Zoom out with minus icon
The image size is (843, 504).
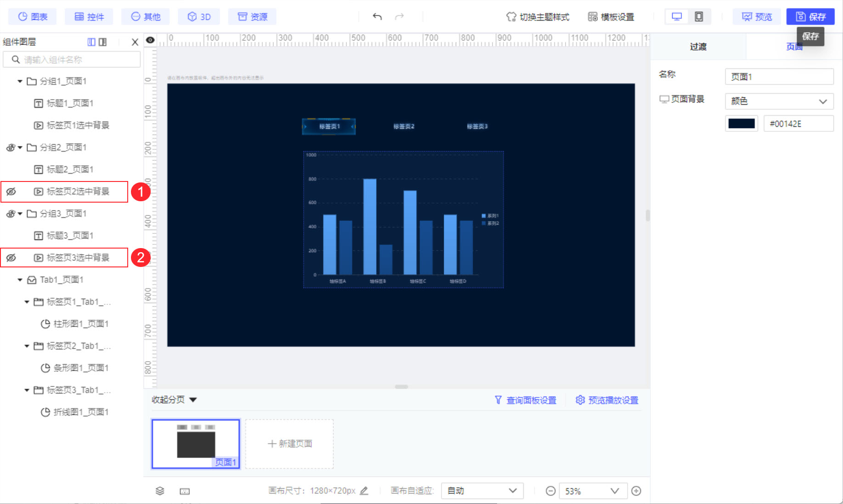pyautogui.click(x=550, y=491)
